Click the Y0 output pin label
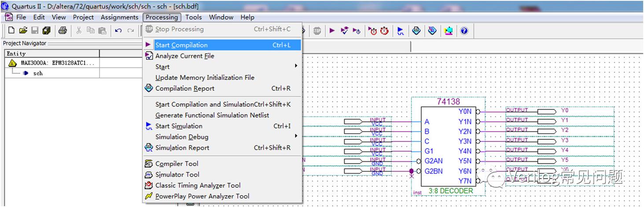The height and width of the screenshot is (207, 644). [564, 110]
